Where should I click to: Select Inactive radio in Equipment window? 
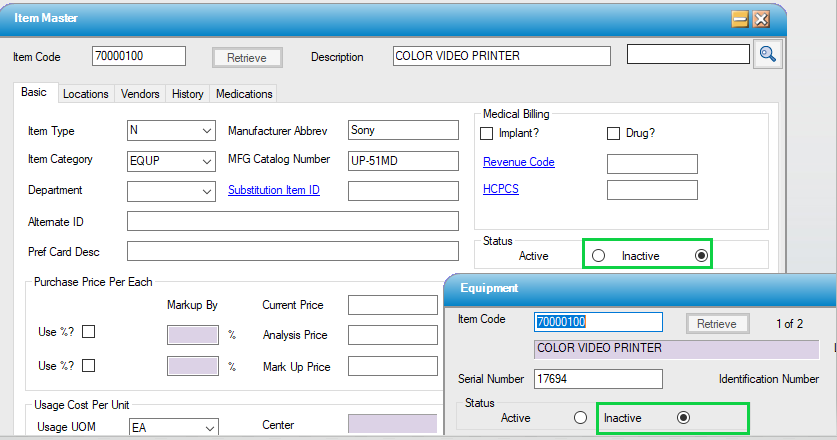(684, 417)
